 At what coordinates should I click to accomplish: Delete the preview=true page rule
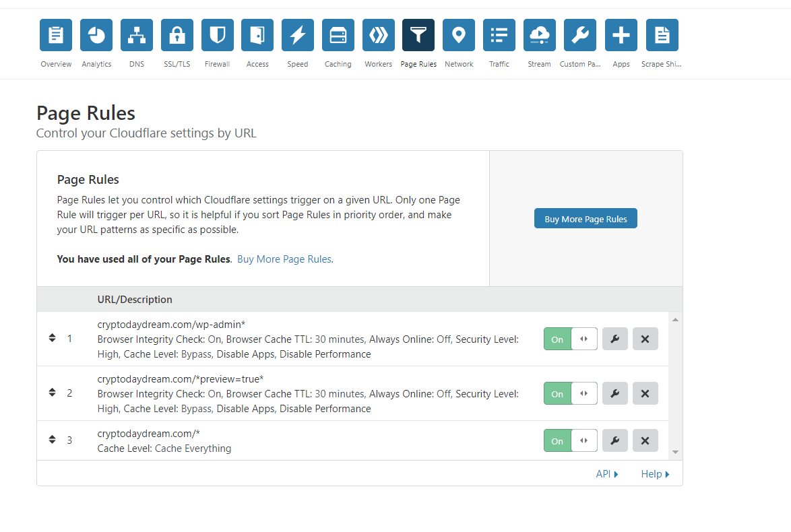click(645, 393)
